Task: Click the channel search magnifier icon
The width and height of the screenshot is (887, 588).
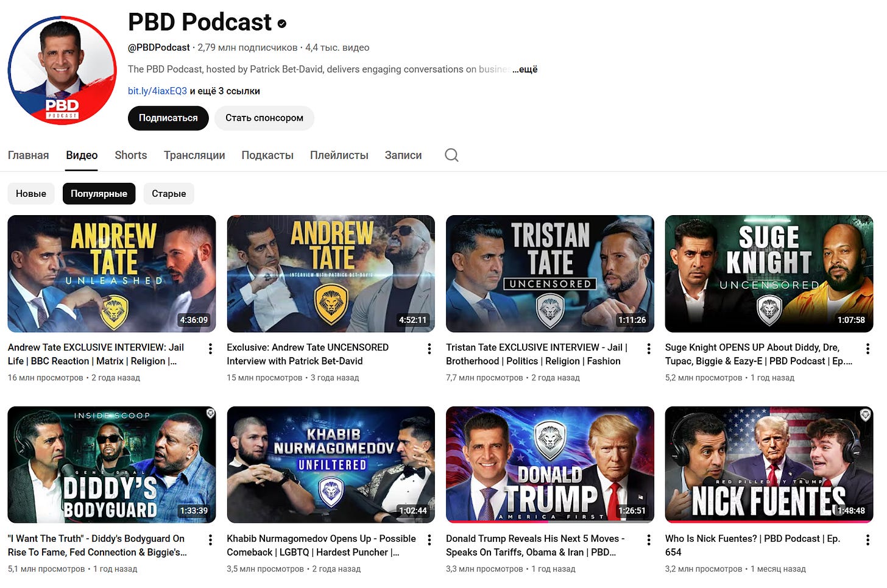Action: pos(451,155)
